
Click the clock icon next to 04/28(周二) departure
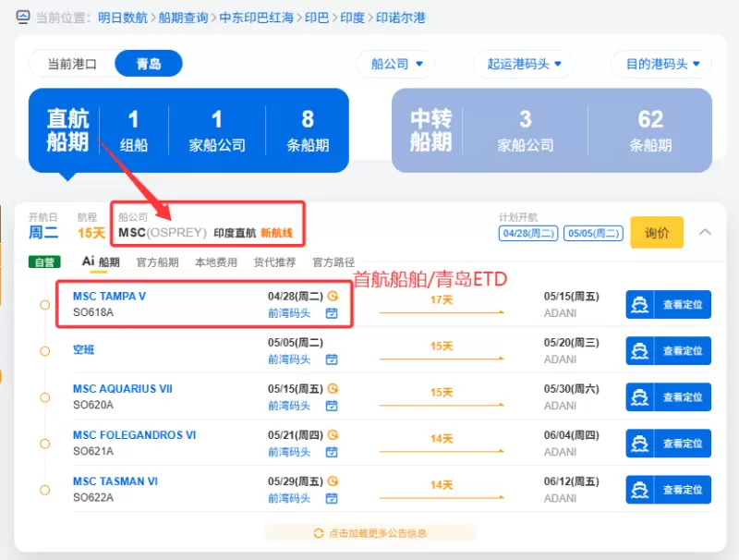click(333, 297)
